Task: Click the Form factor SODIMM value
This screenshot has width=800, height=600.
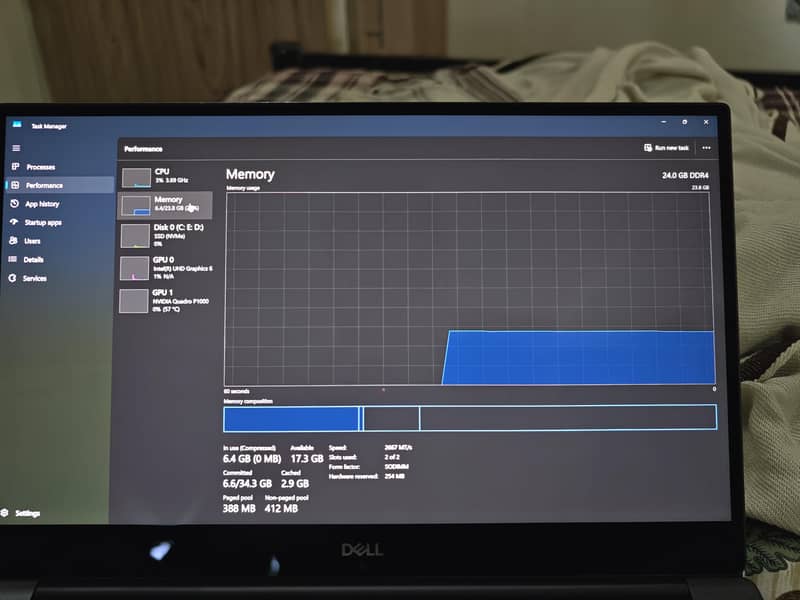Action: [x=396, y=466]
